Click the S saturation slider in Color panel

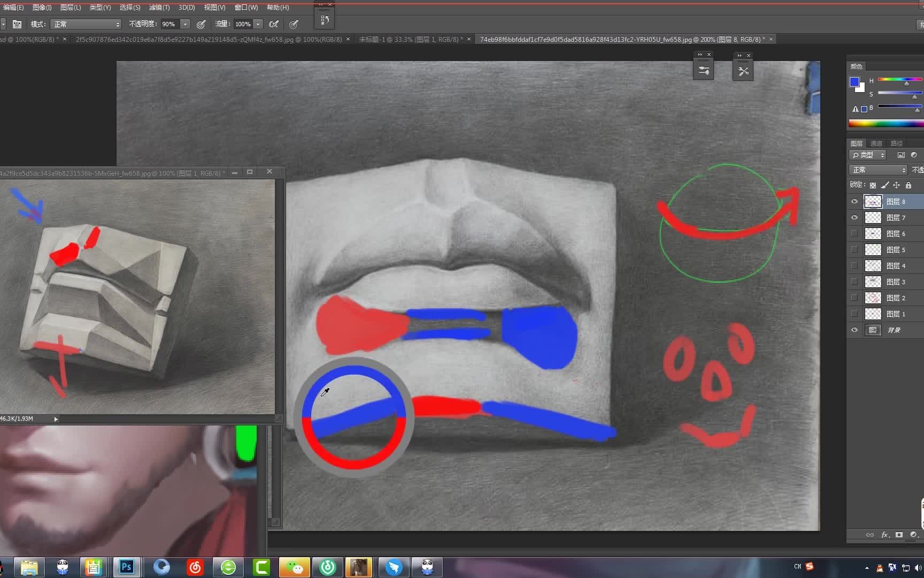pos(900,93)
